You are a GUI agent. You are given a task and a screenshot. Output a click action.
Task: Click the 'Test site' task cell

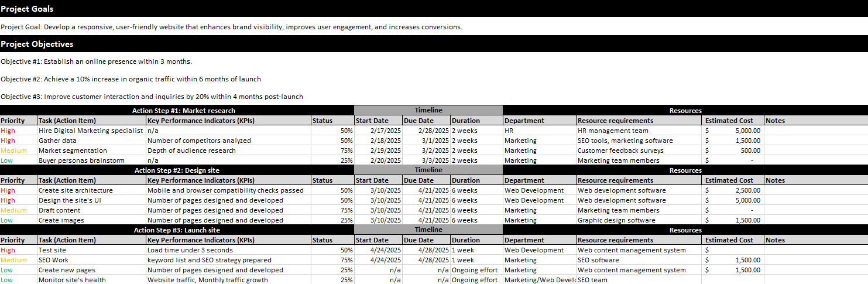tap(91, 250)
